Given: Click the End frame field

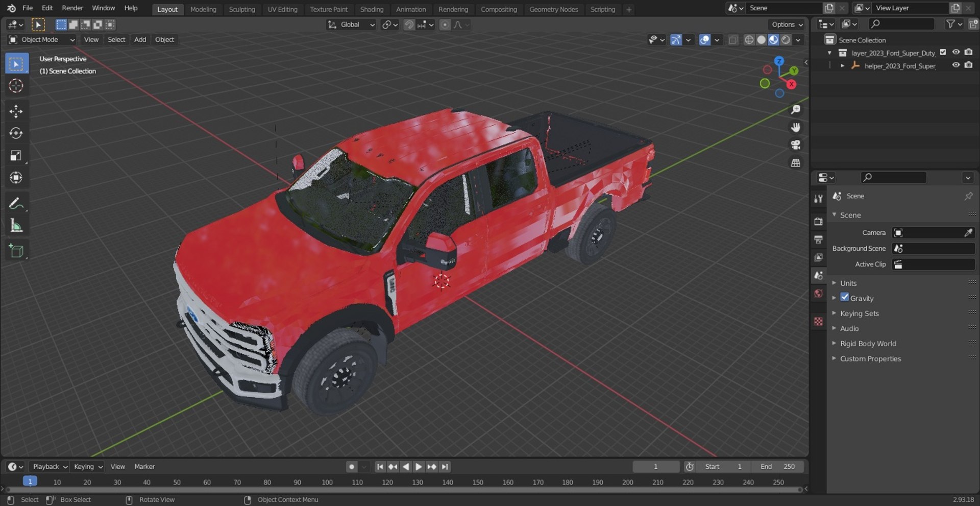Looking at the screenshot, I should coord(778,467).
